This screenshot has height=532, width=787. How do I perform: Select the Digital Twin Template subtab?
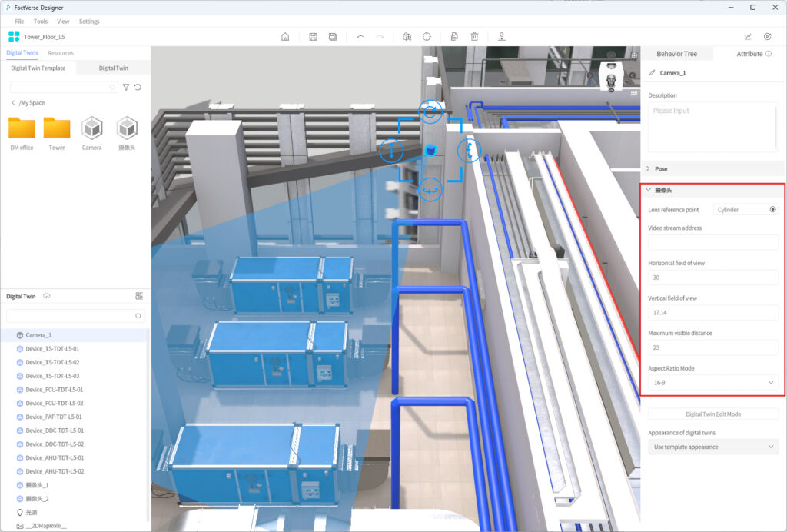coord(38,68)
